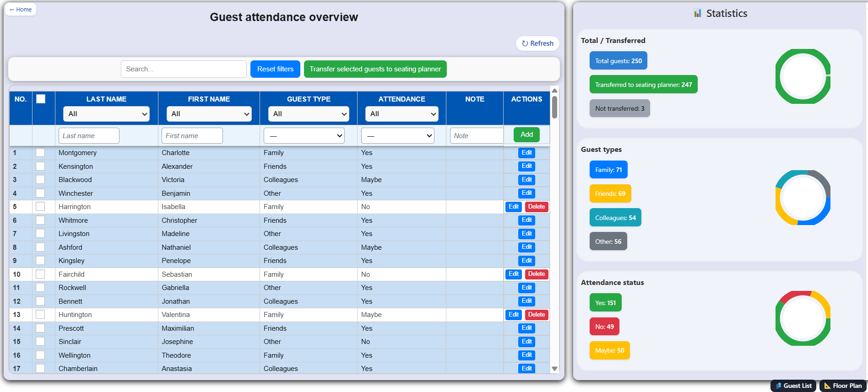The width and height of the screenshot is (868, 392).
Task: Open the new guest attendance dropdown
Action: pyautogui.click(x=398, y=135)
